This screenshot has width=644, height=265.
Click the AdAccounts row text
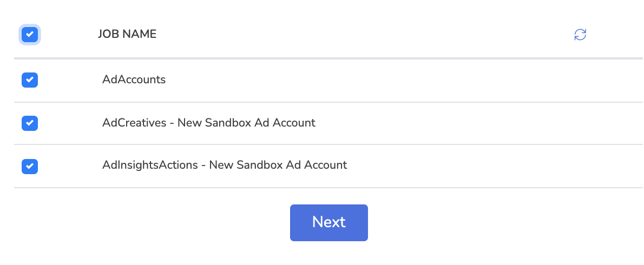click(134, 79)
